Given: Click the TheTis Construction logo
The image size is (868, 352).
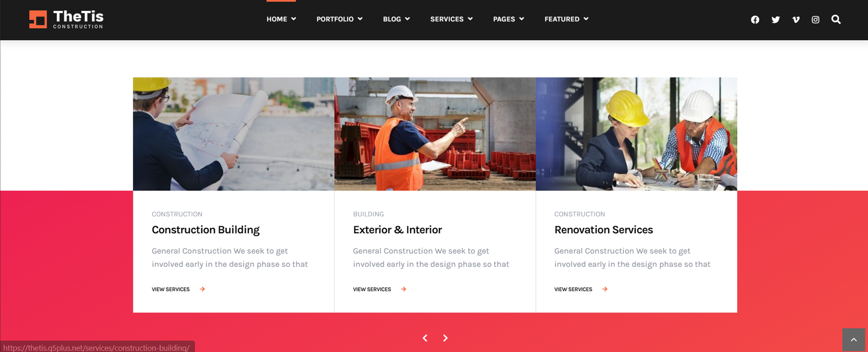Looking at the screenshot, I should click(x=66, y=20).
